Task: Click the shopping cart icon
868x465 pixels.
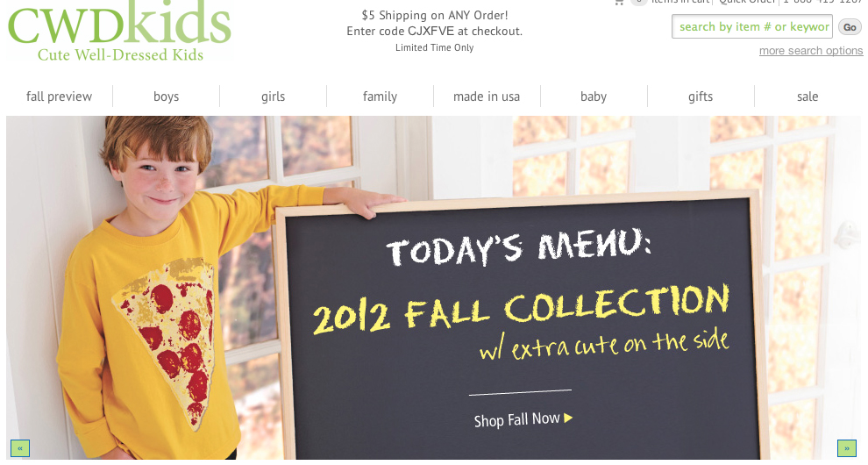Action: [620, 3]
